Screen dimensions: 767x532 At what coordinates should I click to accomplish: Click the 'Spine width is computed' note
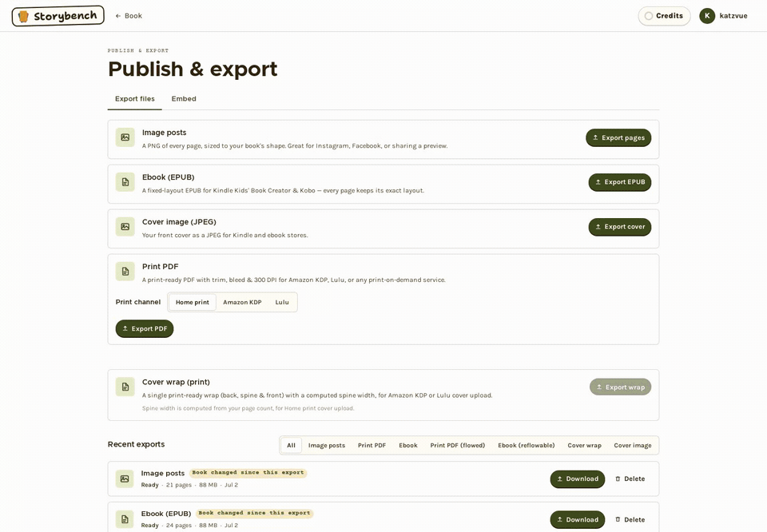point(248,408)
